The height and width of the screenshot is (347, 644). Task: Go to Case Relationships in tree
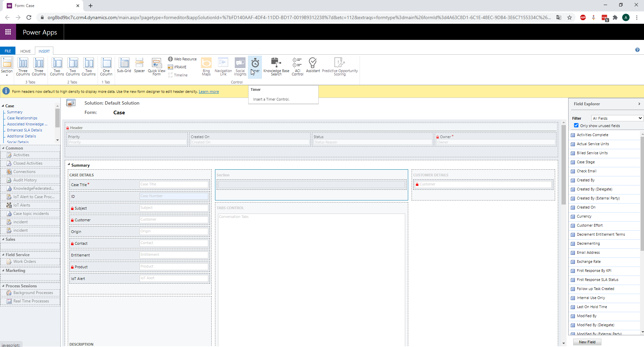(x=22, y=118)
